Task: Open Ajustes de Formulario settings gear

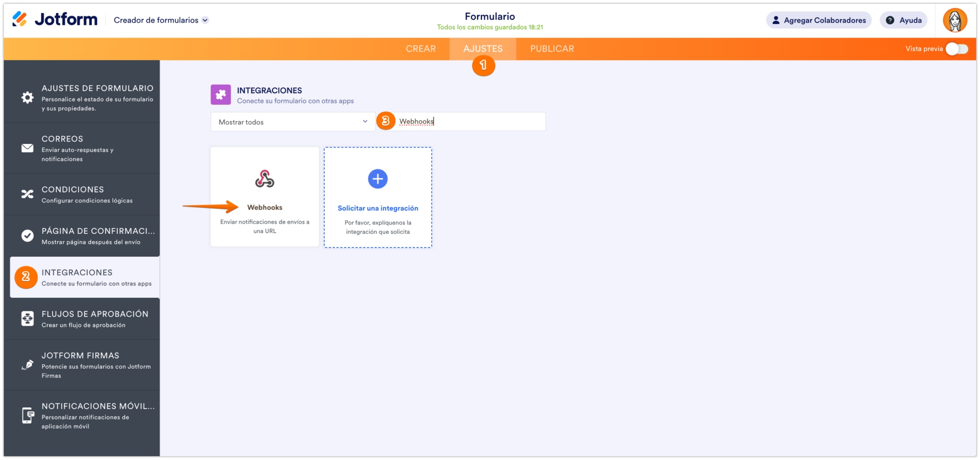Action: [27, 97]
